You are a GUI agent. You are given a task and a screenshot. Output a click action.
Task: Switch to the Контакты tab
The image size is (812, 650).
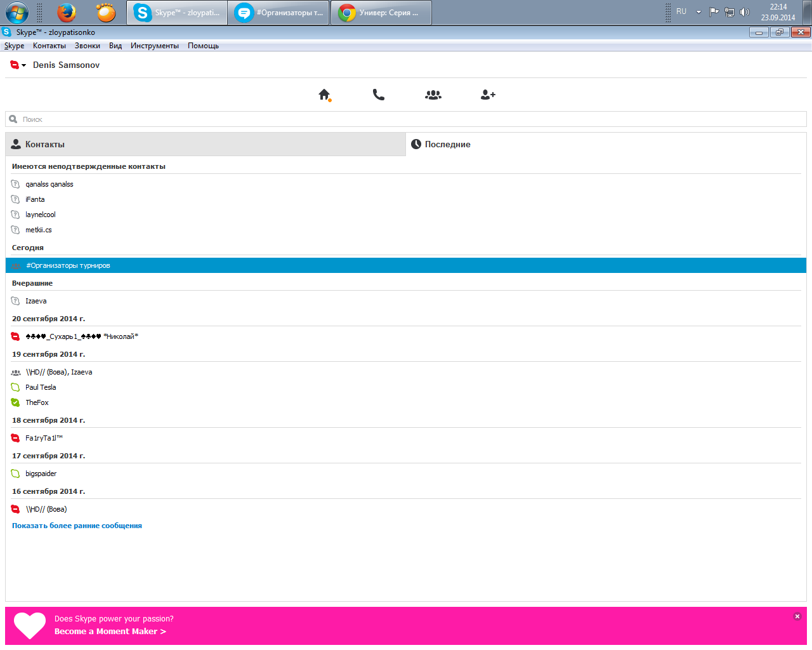[x=206, y=144]
